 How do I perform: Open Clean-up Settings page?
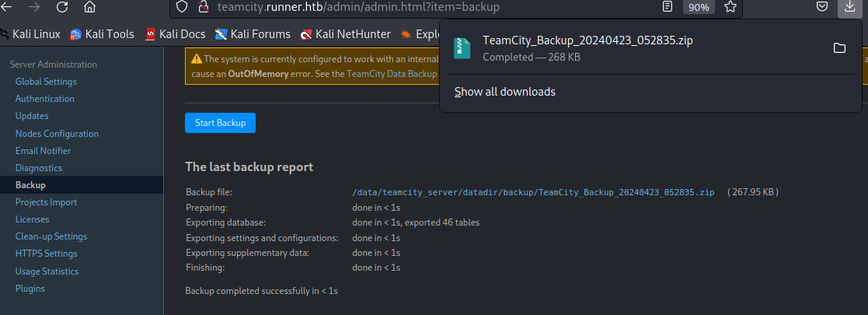coord(51,236)
